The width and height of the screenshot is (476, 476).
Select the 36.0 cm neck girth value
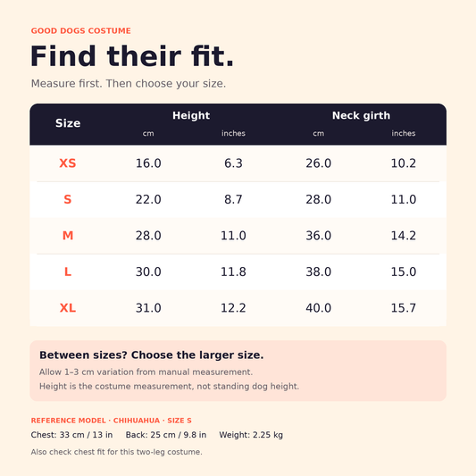[x=319, y=236]
